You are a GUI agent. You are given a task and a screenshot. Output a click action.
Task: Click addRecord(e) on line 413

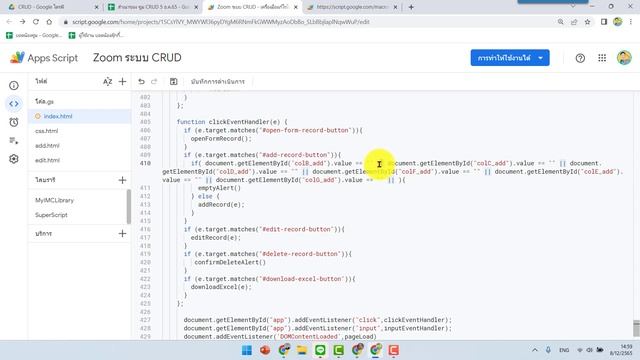pyautogui.click(x=221, y=204)
